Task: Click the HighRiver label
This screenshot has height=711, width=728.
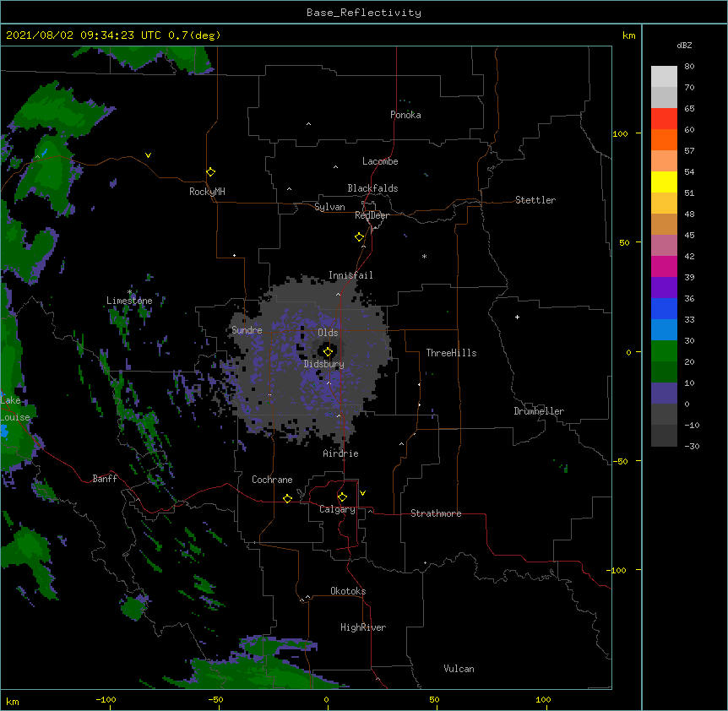Action: [363, 627]
